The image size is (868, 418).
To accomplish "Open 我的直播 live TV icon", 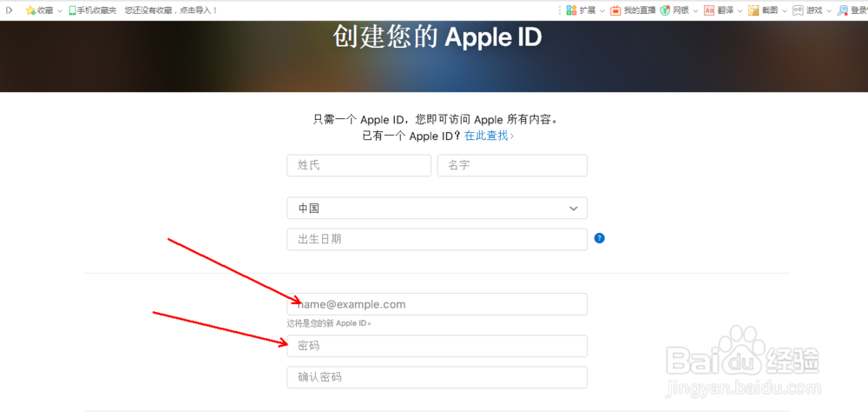I will click(x=615, y=10).
